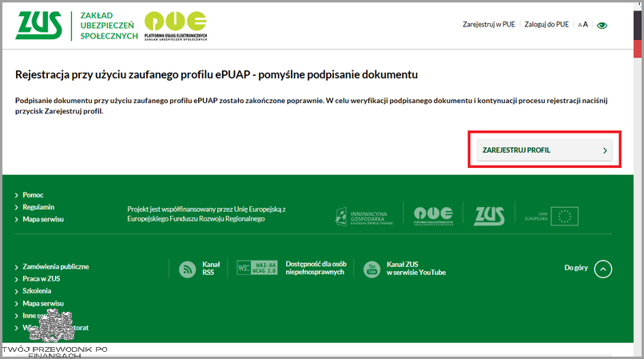Viewport: 644px width, 359px height.
Task: Open Kanał ZUS w serwisie YouTube link
Action: (x=416, y=268)
